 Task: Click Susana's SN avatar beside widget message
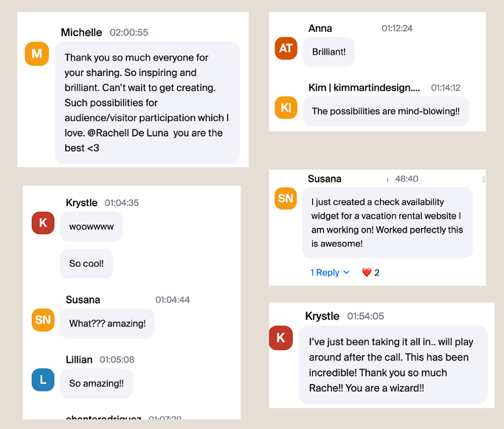click(286, 199)
